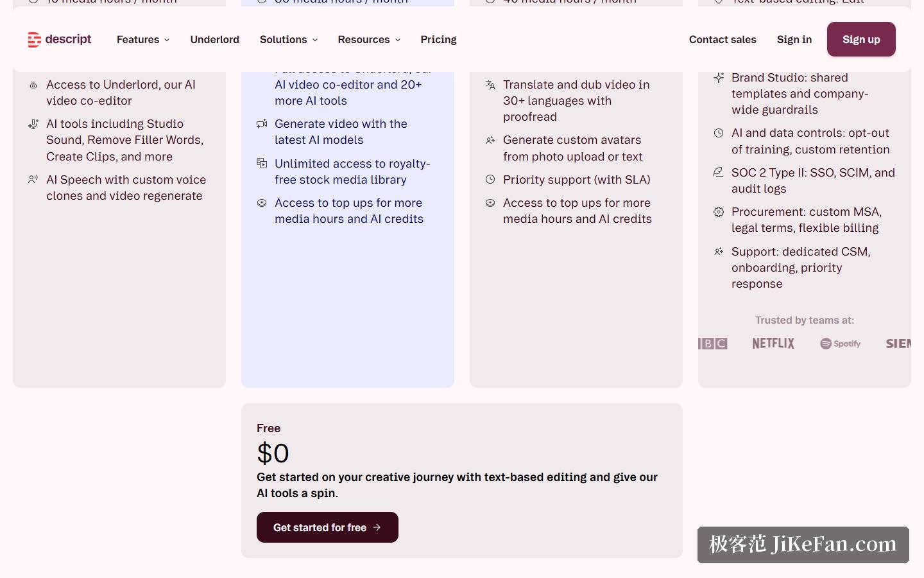Click the microphone icon beside AI tools including Studio Sound
Screen dimensions: 924x578
click(x=33, y=124)
